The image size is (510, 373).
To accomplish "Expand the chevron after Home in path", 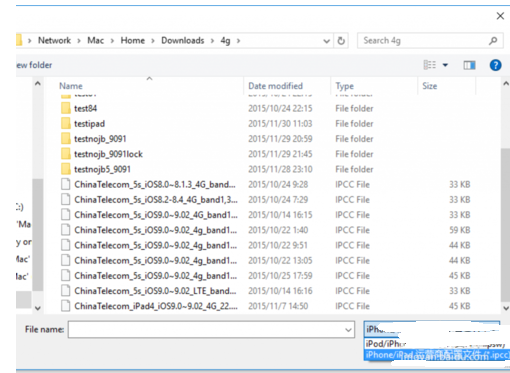I will tap(153, 41).
